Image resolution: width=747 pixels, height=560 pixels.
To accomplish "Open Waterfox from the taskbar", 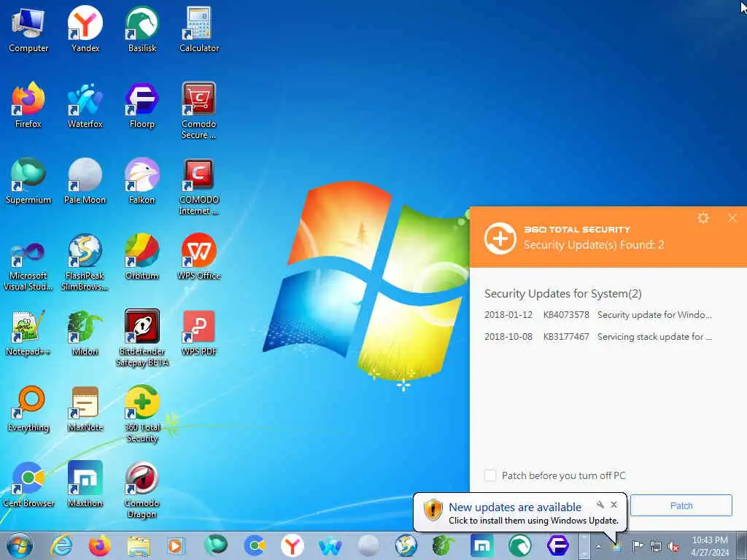I will pos(330,545).
